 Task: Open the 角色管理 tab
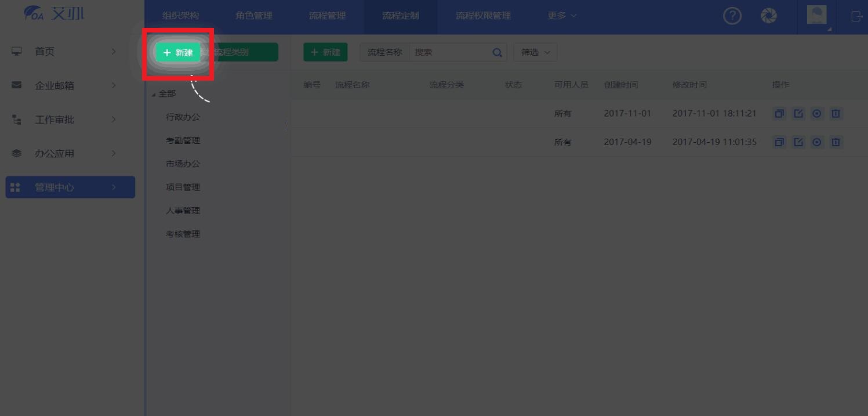pyautogui.click(x=253, y=16)
